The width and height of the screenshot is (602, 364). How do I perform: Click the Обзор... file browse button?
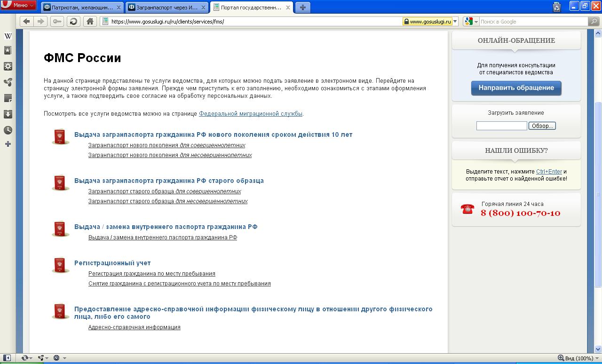pos(542,126)
